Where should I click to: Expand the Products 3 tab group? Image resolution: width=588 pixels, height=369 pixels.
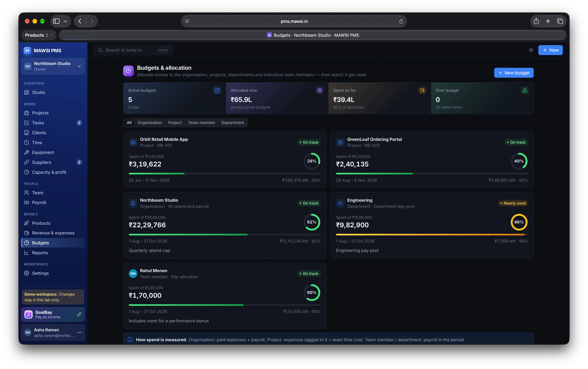coord(39,35)
